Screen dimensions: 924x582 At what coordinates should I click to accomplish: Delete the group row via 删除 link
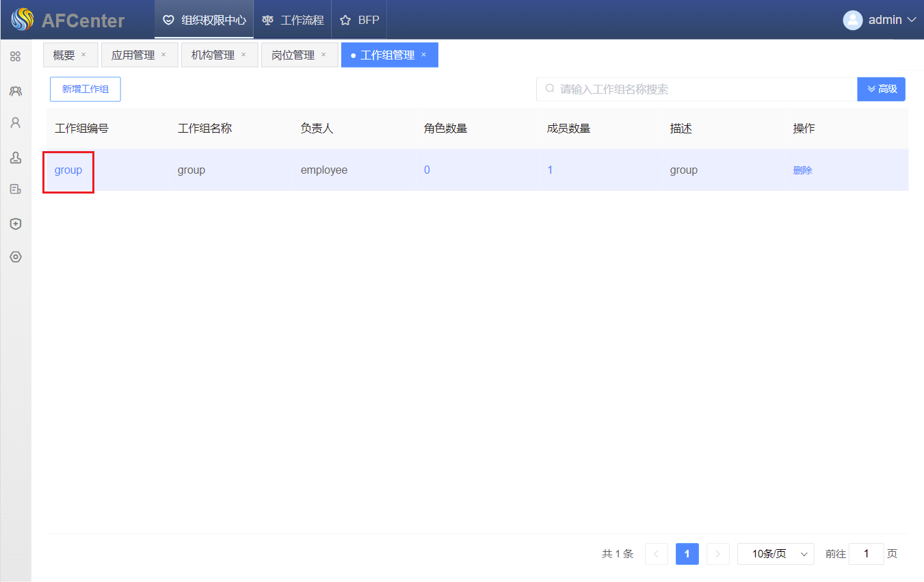tap(802, 170)
